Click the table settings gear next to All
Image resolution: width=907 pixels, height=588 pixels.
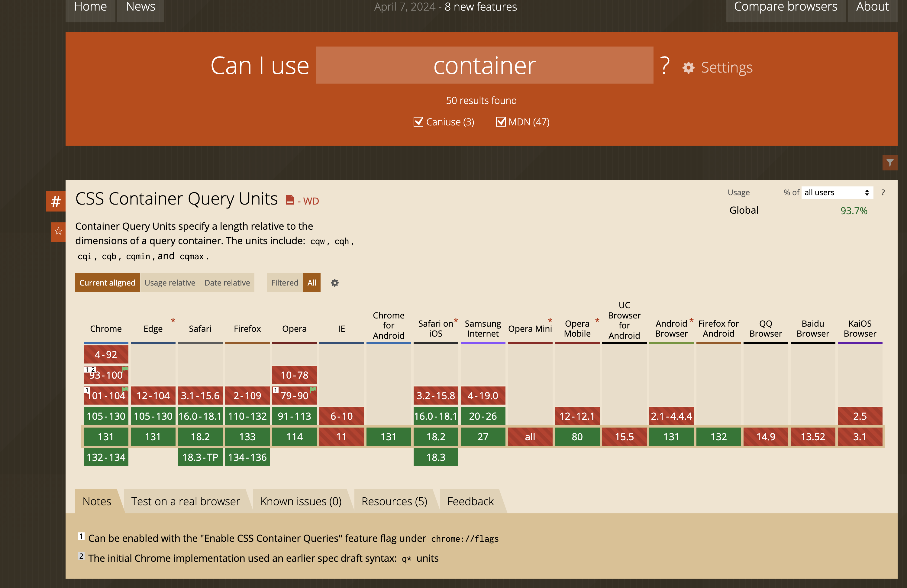(x=334, y=283)
